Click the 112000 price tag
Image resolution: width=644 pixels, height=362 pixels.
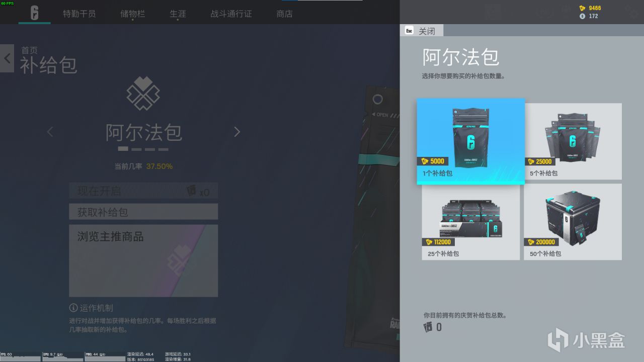pos(438,242)
